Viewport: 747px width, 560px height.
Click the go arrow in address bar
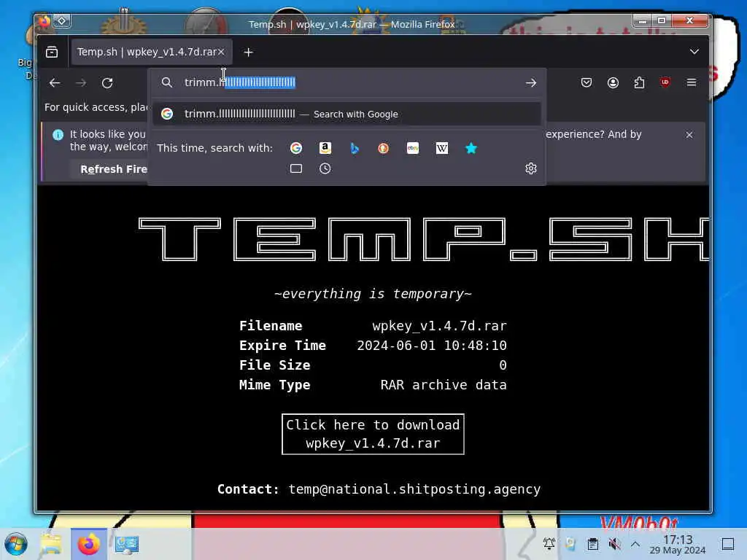pos(531,83)
